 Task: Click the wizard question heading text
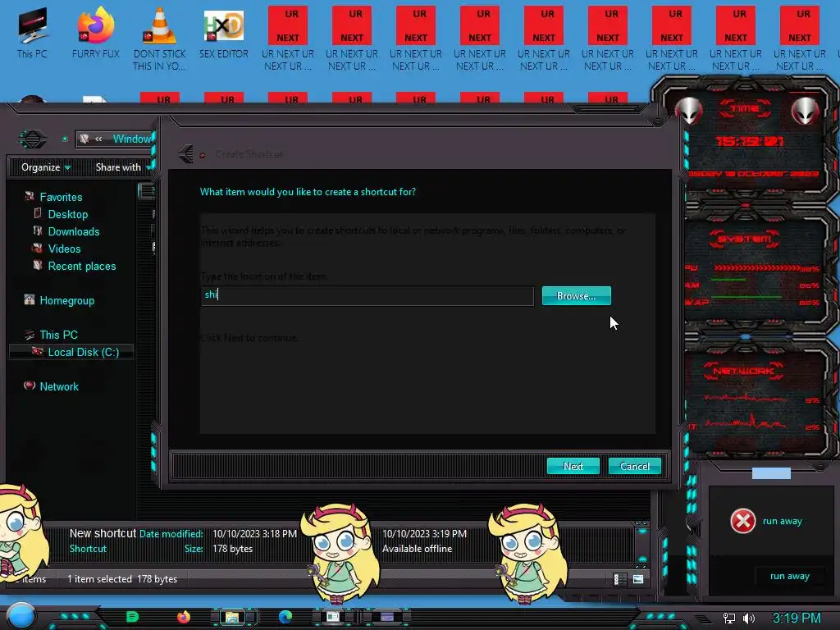308,192
